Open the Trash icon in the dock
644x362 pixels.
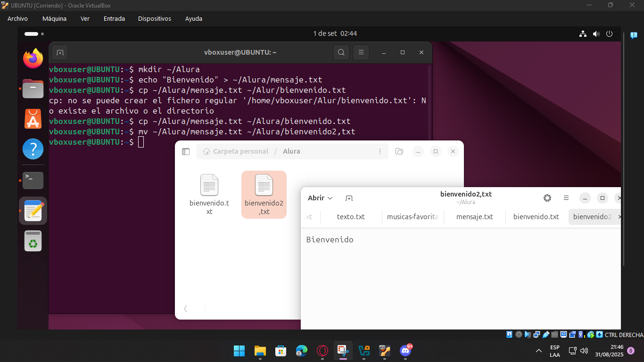tap(33, 241)
